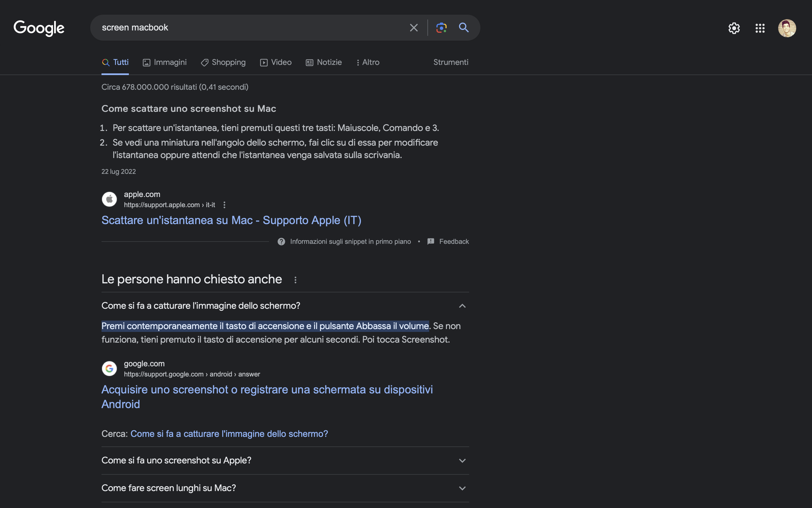
Task: Open Strumenti search tools
Action: click(451, 62)
